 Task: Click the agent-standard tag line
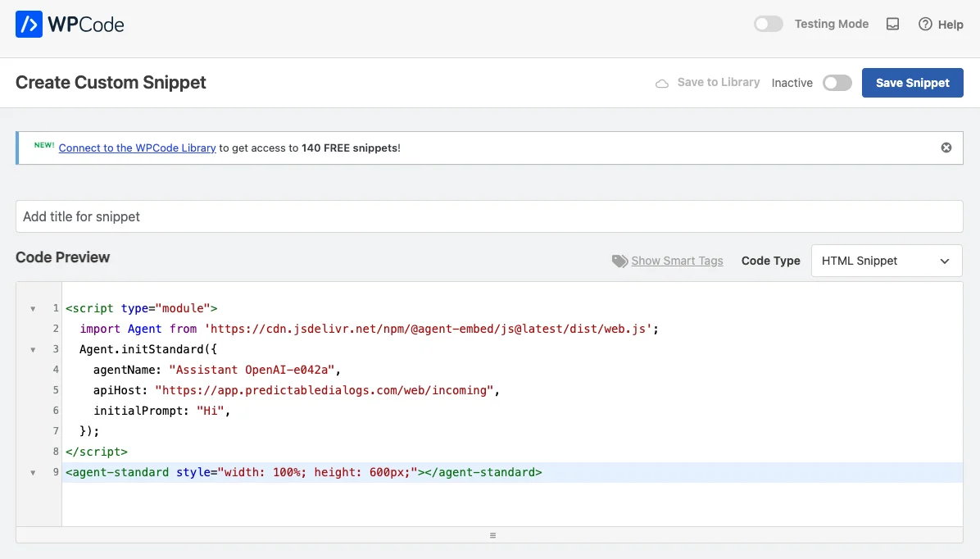click(x=304, y=472)
